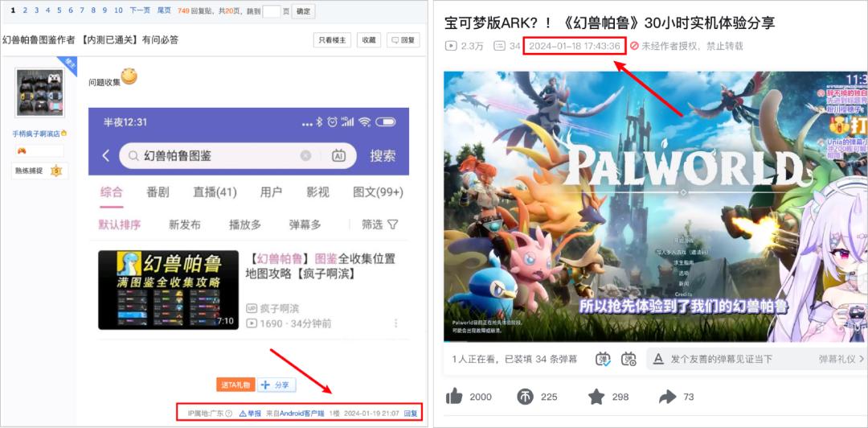Click the 【幻兽帕鲁】图鉴全收集位置 result title

(x=321, y=266)
